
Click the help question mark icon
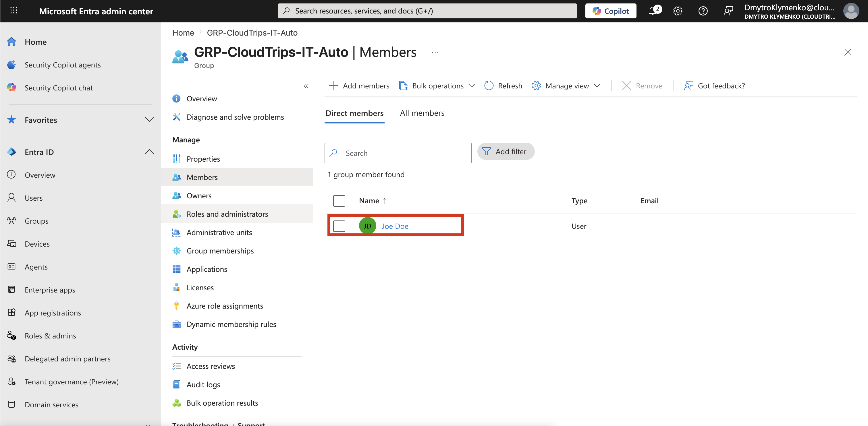703,11
